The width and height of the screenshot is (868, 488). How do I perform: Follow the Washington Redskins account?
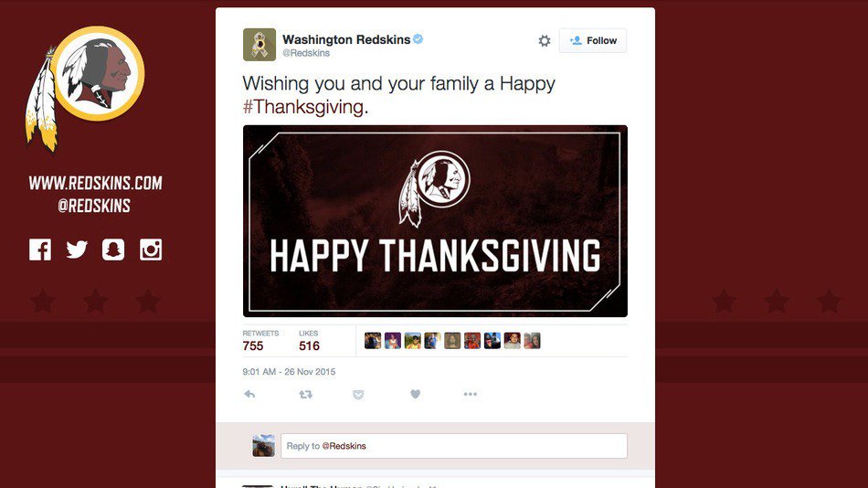(x=593, y=40)
